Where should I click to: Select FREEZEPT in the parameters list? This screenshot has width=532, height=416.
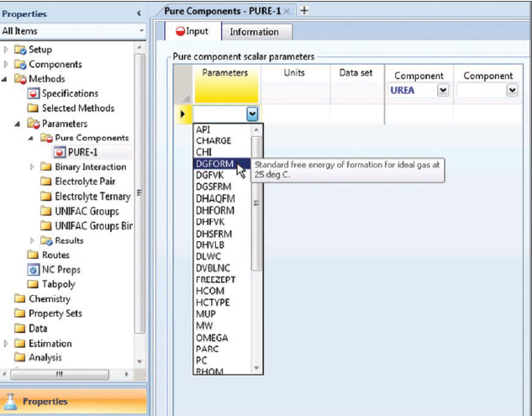point(215,279)
